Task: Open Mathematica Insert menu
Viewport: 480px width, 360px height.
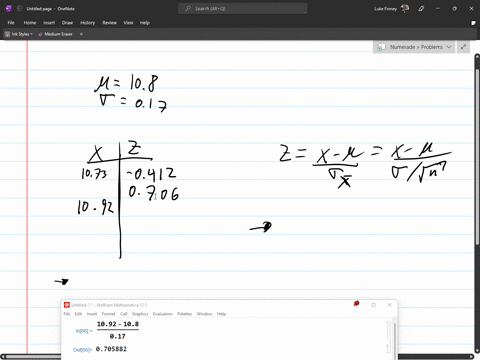Action: tap(92, 314)
